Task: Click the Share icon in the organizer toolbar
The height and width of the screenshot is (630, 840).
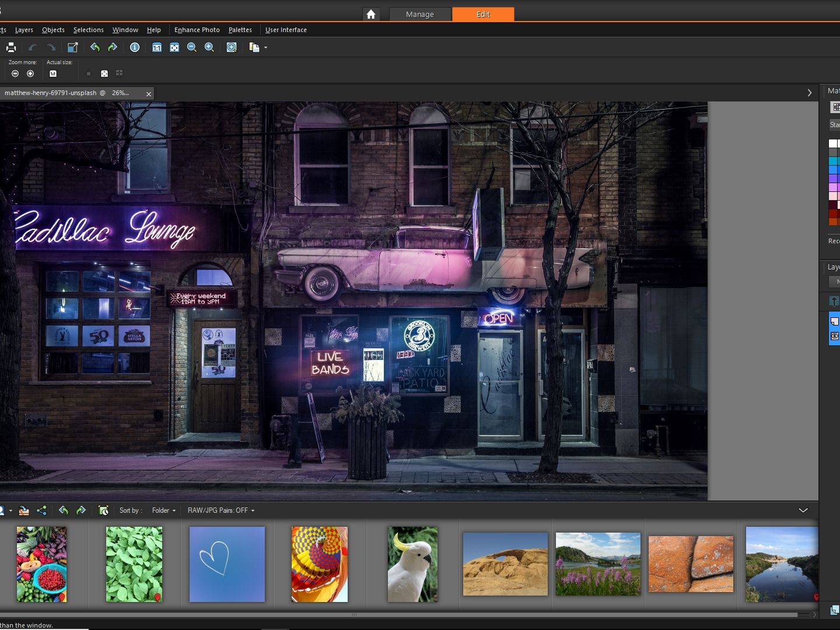Action: point(41,510)
